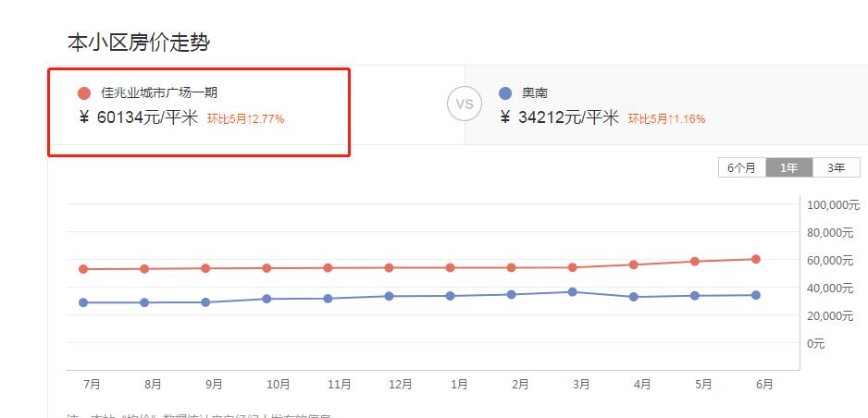Click the blue data point for 3月
868x418 pixels.
(573, 292)
